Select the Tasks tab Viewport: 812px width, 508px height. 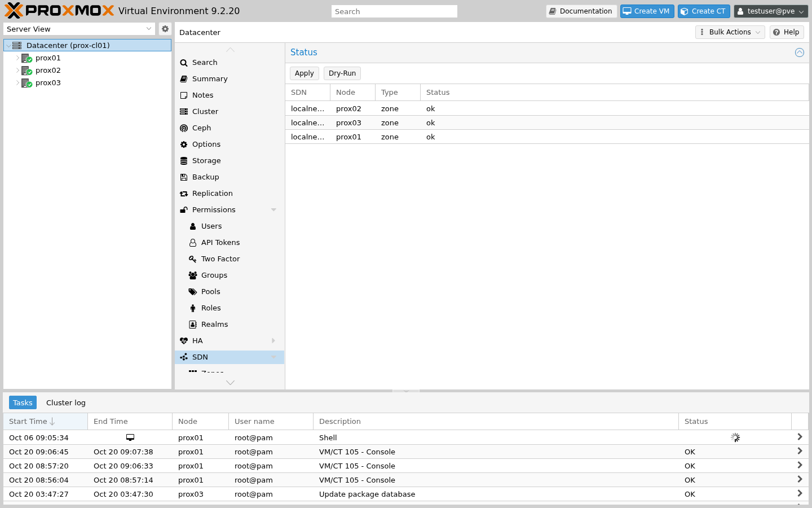23,403
